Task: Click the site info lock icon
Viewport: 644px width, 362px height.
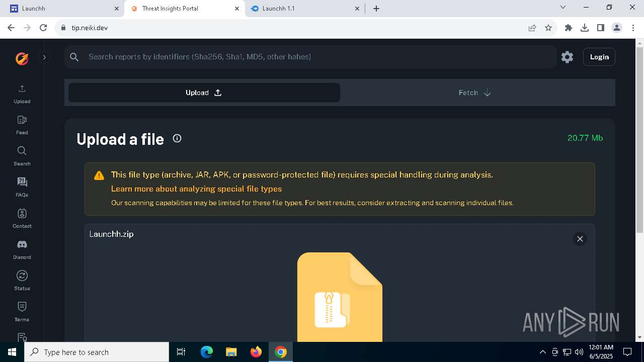Action: click(x=63, y=28)
